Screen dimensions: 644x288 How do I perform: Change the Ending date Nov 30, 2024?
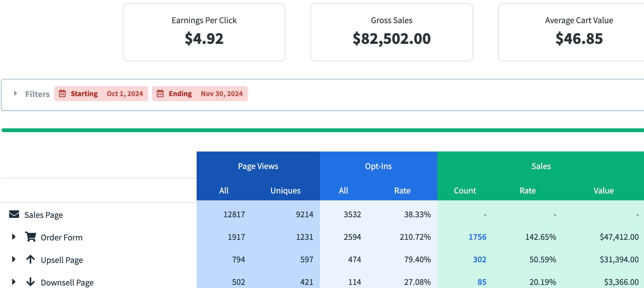pyautogui.click(x=222, y=94)
